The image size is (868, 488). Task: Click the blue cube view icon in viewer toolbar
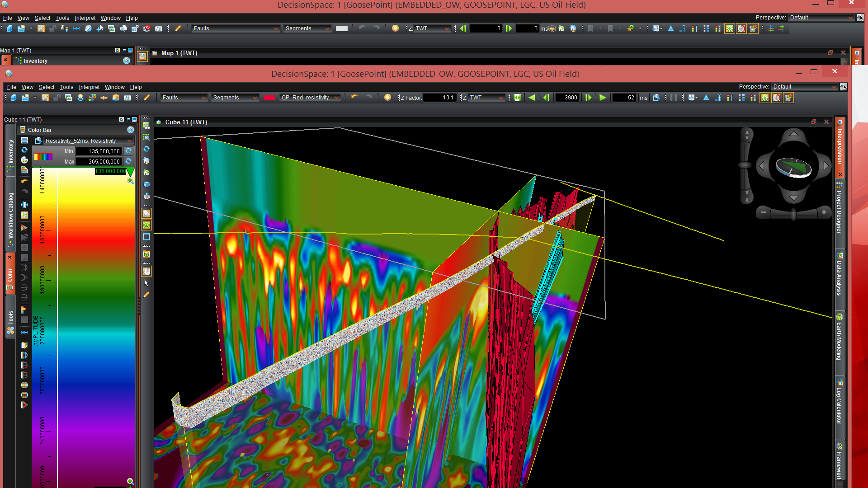(x=146, y=184)
